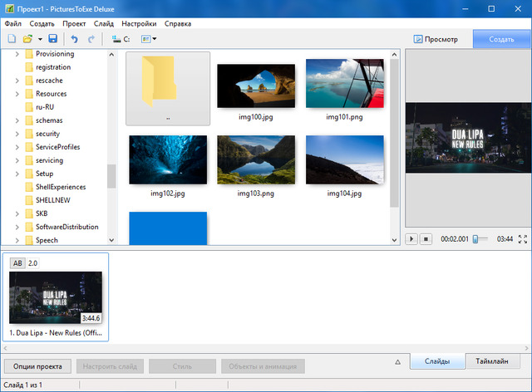Select the img102.jpg thumbnail
This screenshot has height=392, width=532.
point(168,159)
